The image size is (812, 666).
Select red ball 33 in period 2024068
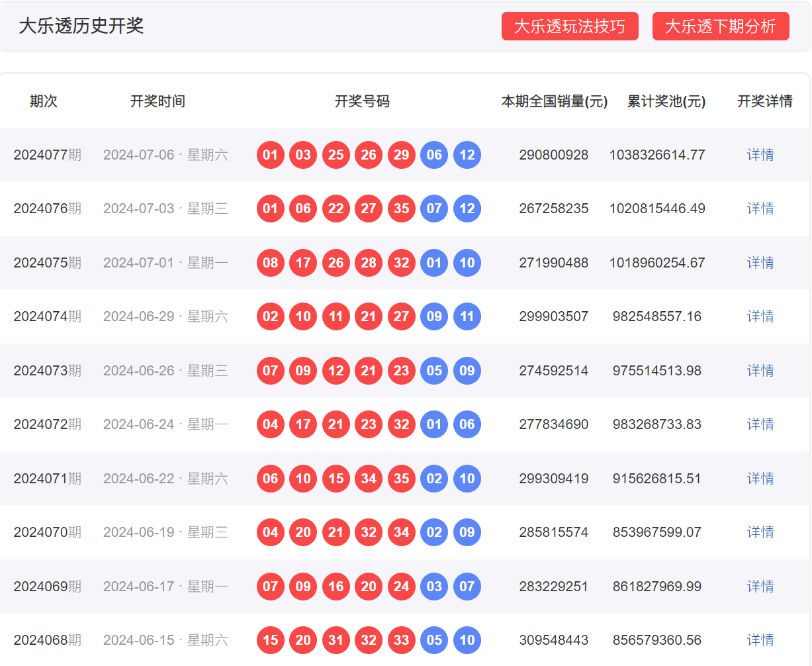tap(401, 640)
